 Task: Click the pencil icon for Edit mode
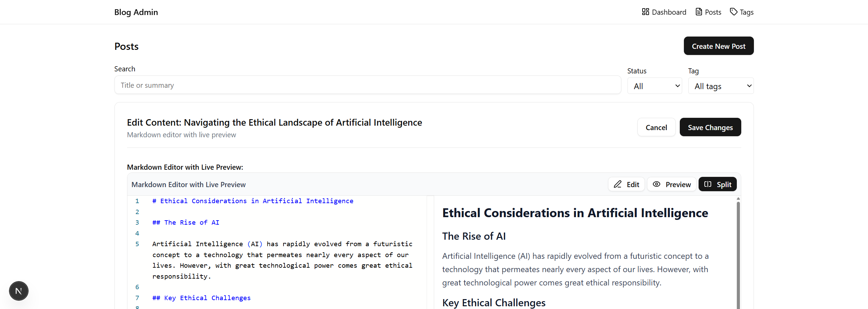[618, 184]
